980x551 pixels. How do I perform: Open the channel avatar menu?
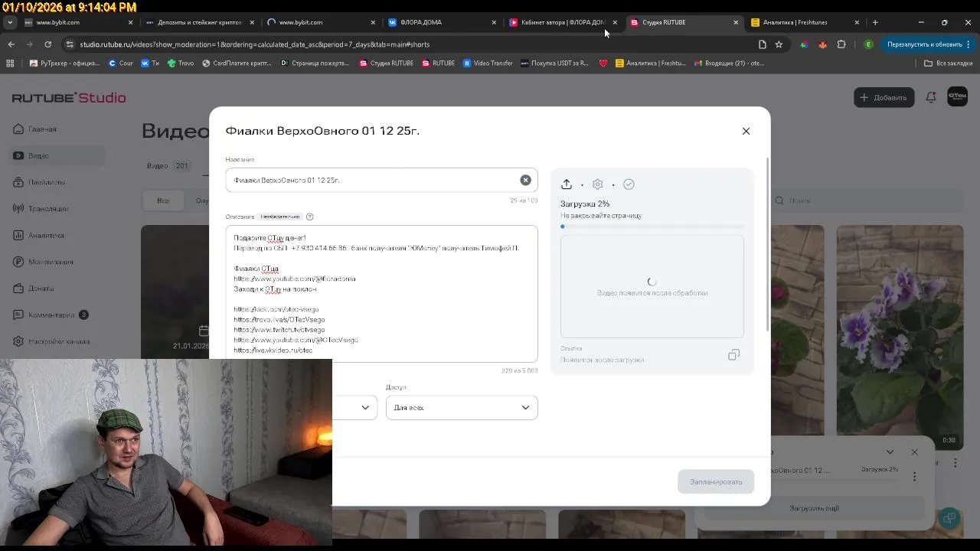coord(957,96)
